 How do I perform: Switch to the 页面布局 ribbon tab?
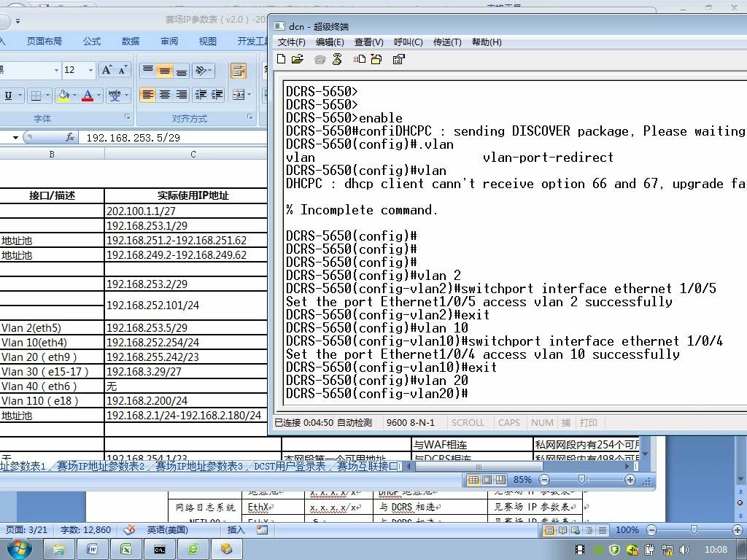44,42
